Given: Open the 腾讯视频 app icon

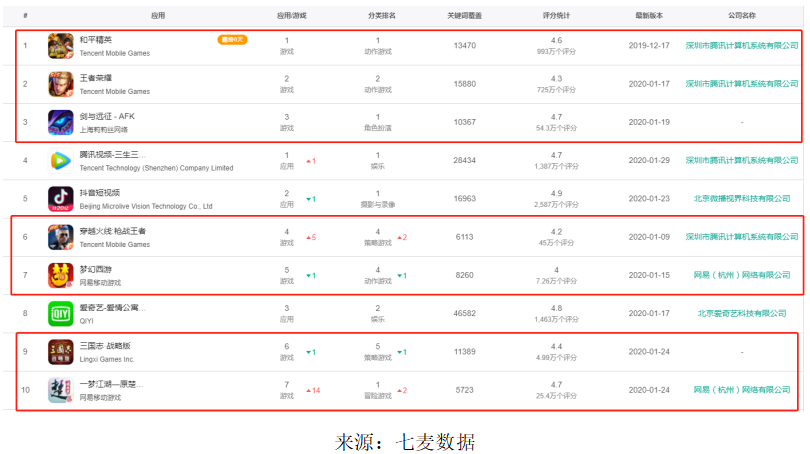Looking at the screenshot, I should (60, 161).
